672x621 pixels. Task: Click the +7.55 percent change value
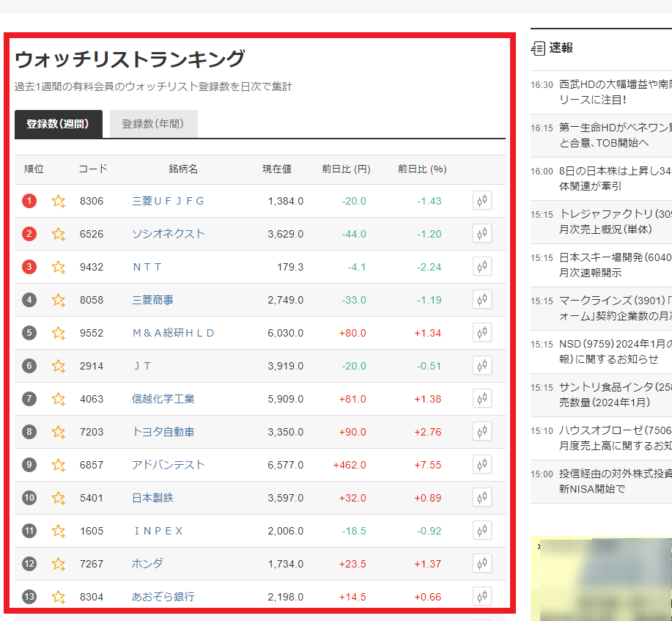point(428,465)
